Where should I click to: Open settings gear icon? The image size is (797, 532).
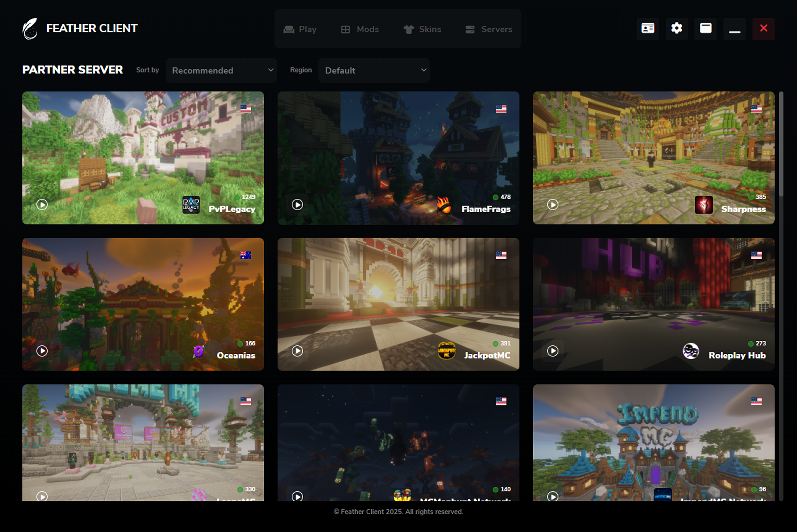[676, 28]
